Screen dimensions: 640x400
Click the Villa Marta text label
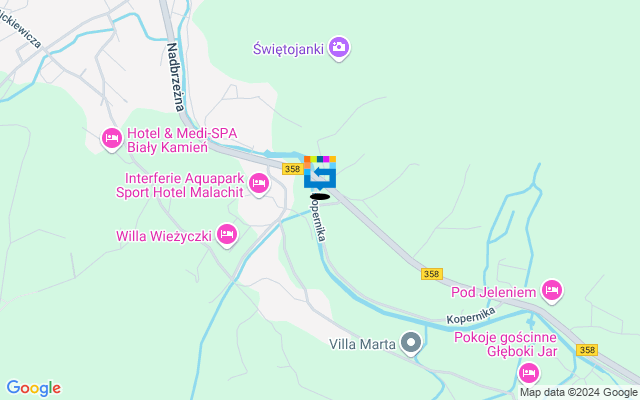coord(362,344)
